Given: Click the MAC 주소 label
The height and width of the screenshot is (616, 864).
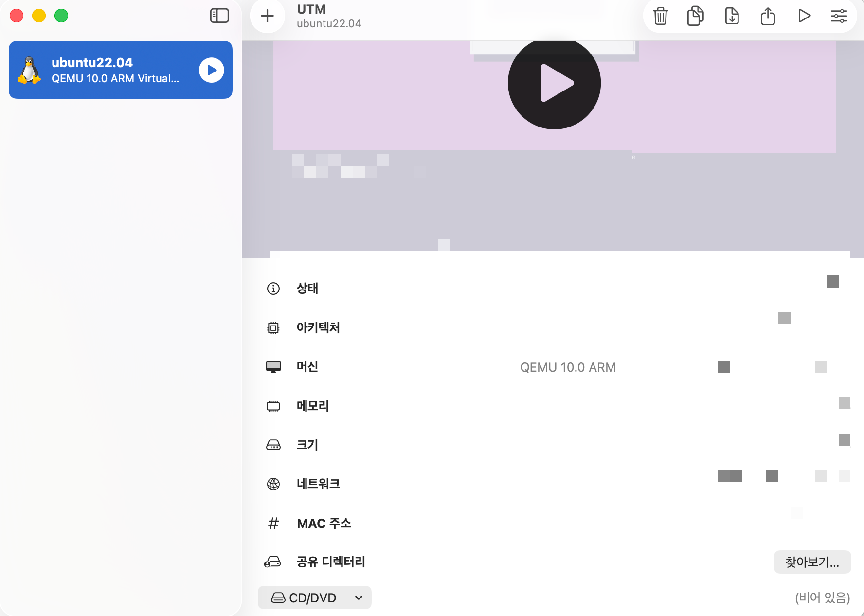Looking at the screenshot, I should click(x=324, y=524).
